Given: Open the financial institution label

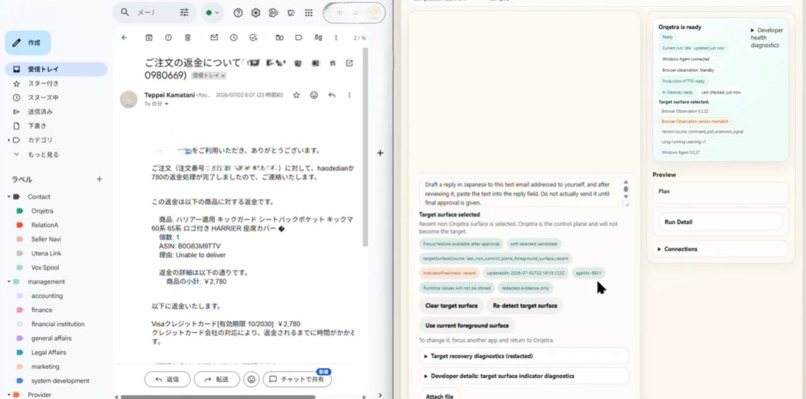Looking at the screenshot, I should 58,324.
